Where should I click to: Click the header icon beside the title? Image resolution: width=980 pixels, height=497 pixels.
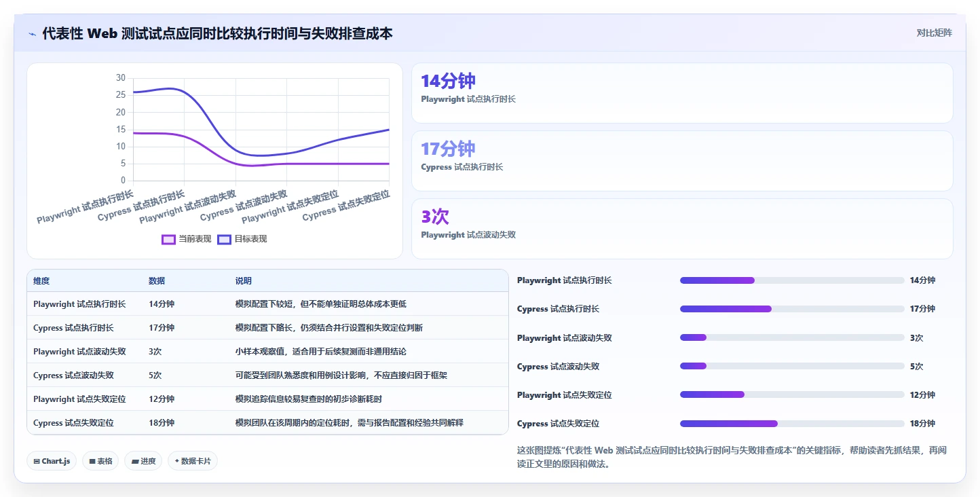click(32, 33)
